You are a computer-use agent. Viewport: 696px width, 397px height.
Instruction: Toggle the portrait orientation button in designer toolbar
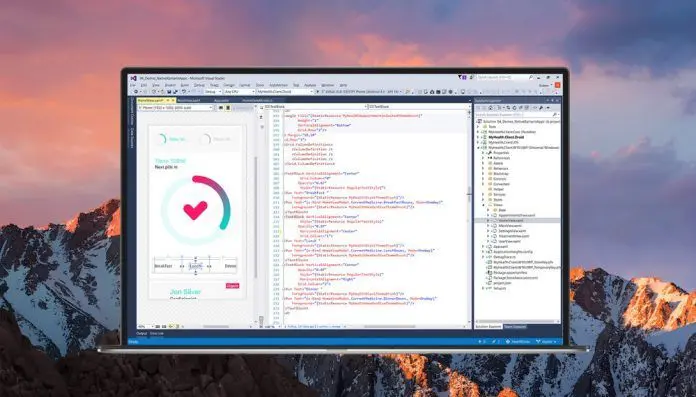click(x=228, y=107)
